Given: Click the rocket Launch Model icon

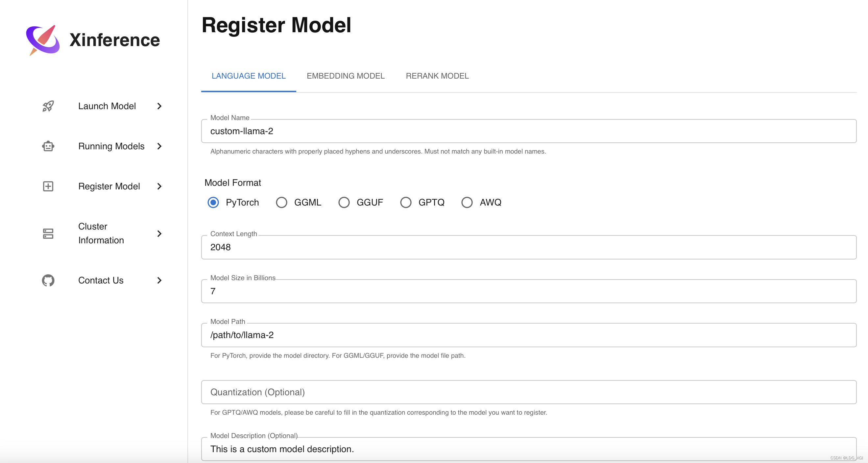Looking at the screenshot, I should 48,106.
